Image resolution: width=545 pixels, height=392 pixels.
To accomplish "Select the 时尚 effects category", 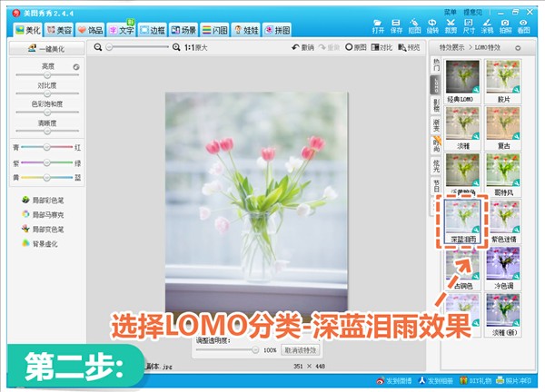I will click(x=436, y=145).
